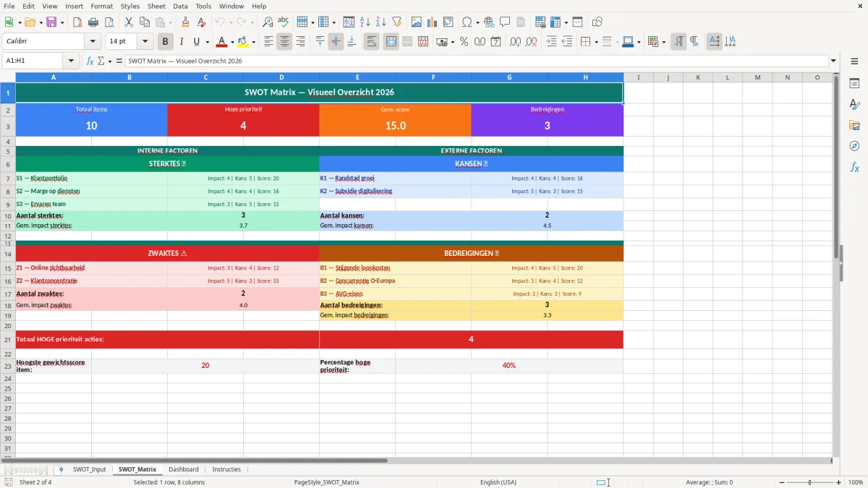Click the zoom out minus button
Screen dimensions: 868x488
point(781,482)
